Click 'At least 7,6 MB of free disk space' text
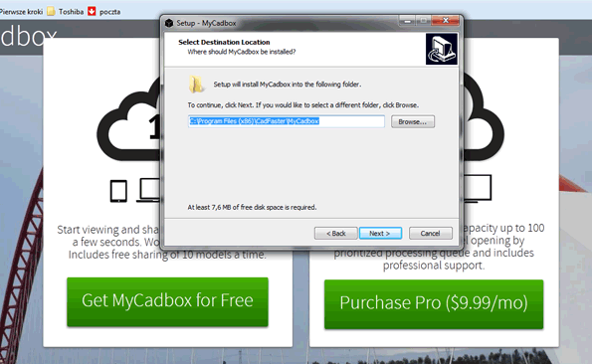Image resolution: width=592 pixels, height=364 pixels. [x=252, y=207]
